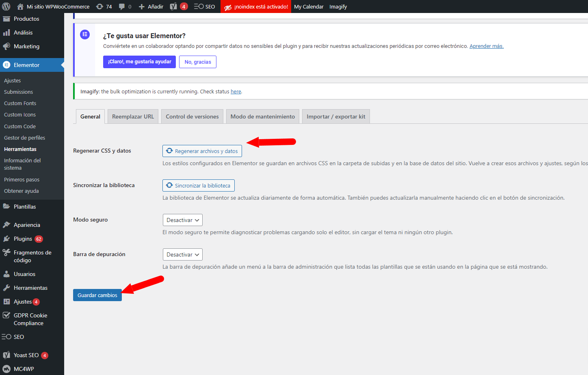
Task: Click the Fragmentos de código scissors icon
Action: 6,252
